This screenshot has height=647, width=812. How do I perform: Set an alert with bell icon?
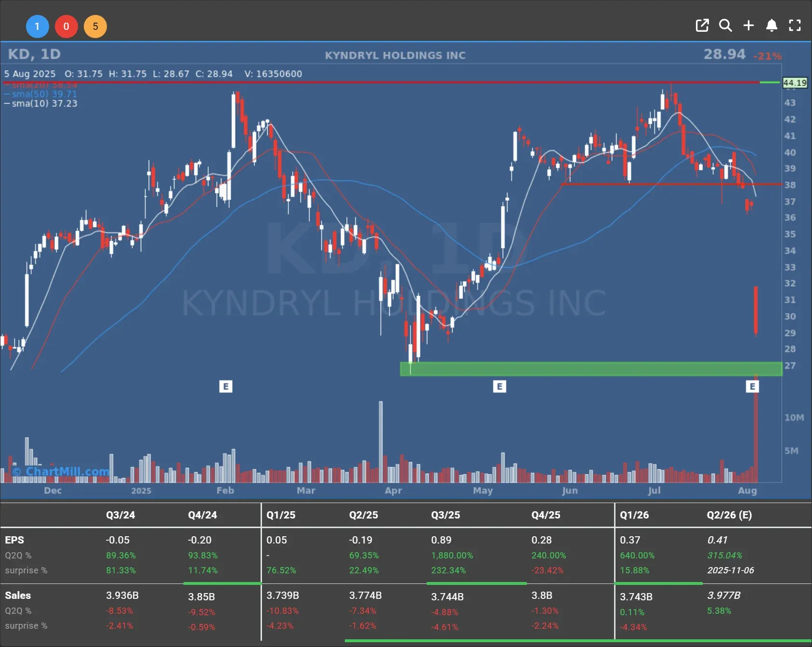pyautogui.click(x=772, y=26)
